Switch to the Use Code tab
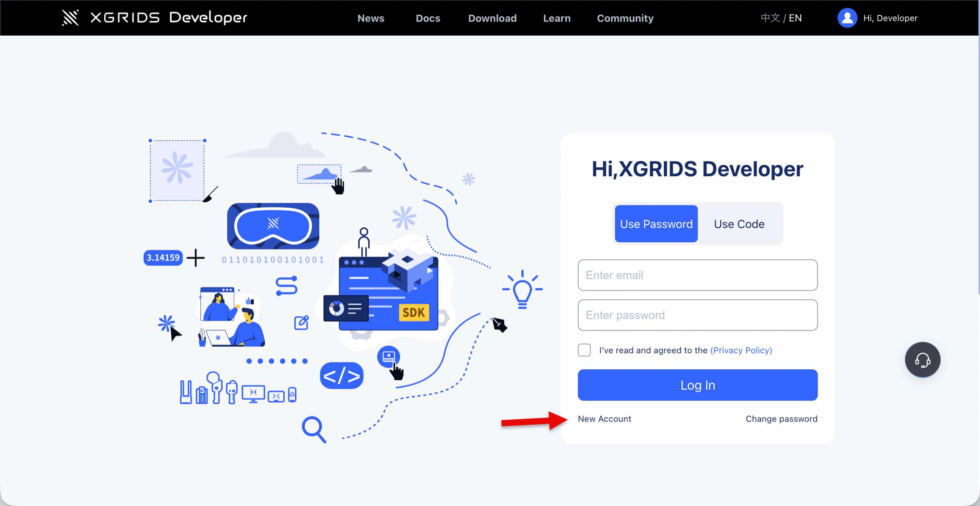This screenshot has width=980, height=506. (739, 223)
